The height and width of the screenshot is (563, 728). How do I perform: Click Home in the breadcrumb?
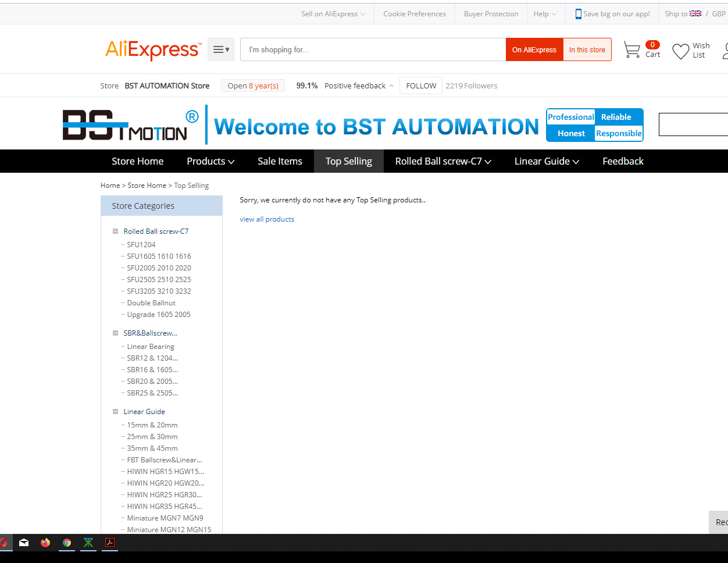[110, 186]
